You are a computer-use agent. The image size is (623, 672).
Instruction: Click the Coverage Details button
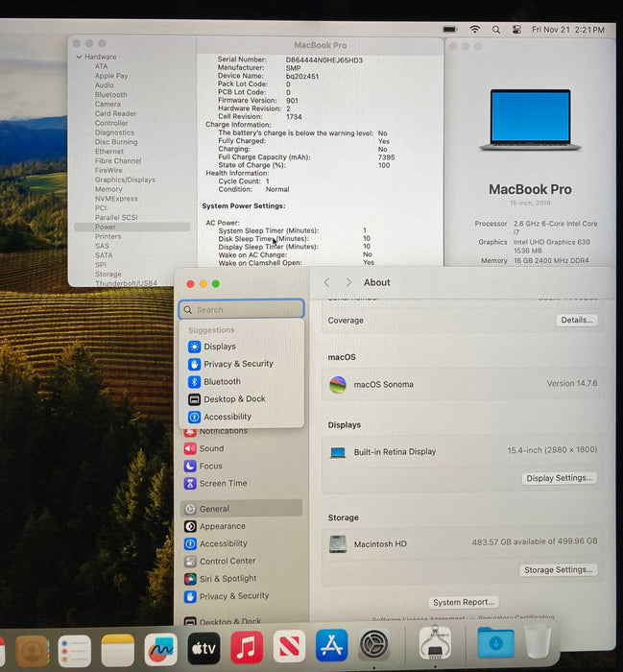[x=577, y=320]
